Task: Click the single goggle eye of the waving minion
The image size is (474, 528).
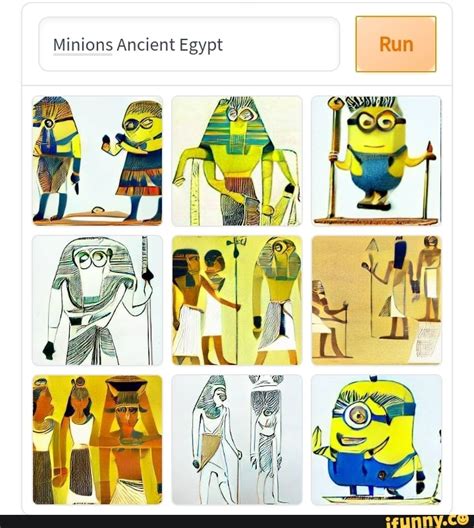Action: 359,414
